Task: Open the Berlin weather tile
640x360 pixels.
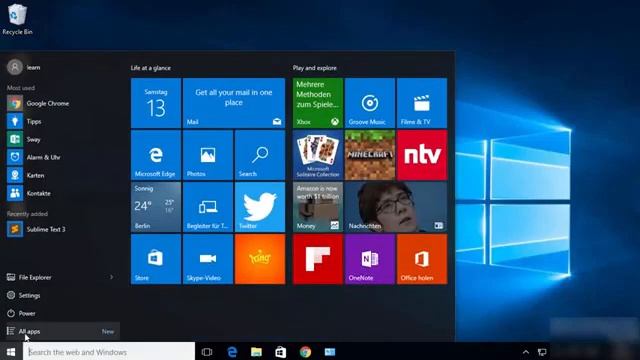Action: point(156,207)
